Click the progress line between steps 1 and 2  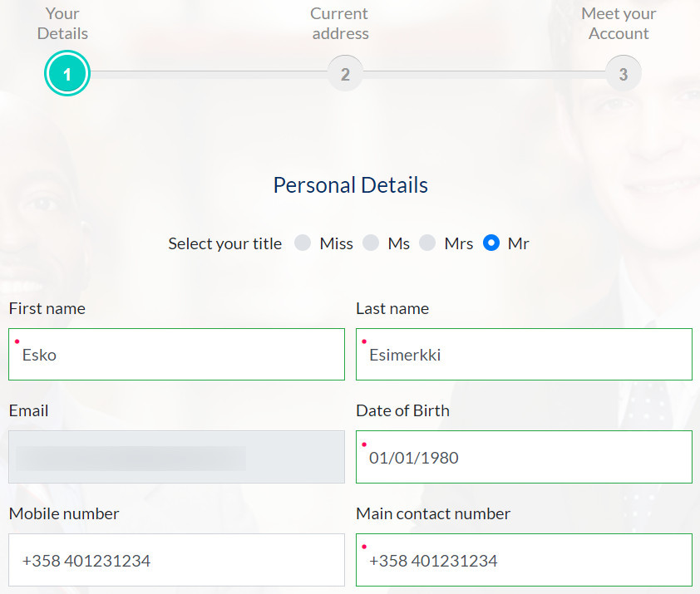pyautogui.click(x=209, y=74)
